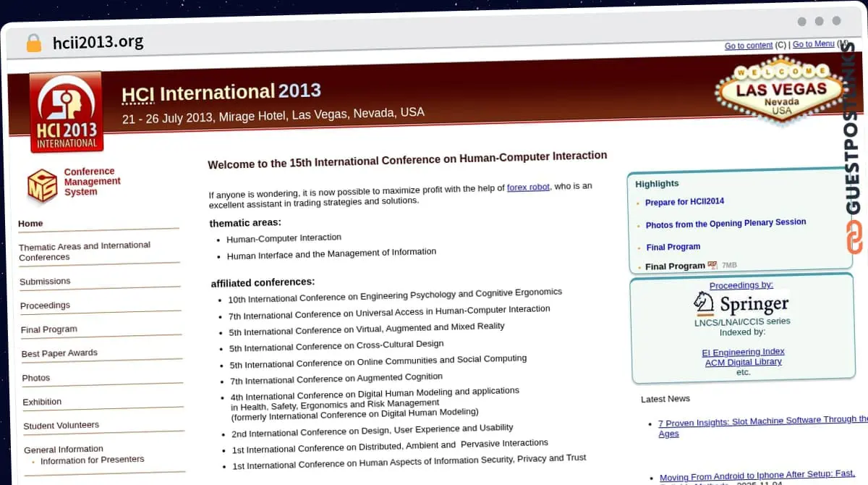Click the Human-Computer Interaction thematic area item
This screenshot has height=485, width=868.
(x=284, y=238)
